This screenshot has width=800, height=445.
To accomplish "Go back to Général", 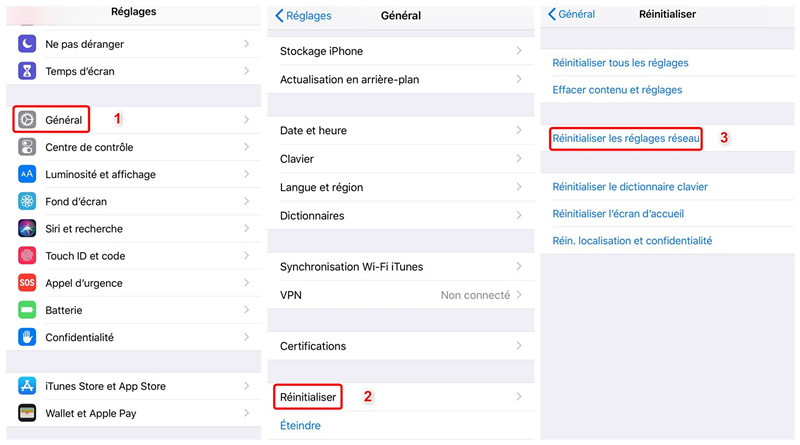I will pyautogui.click(x=570, y=15).
